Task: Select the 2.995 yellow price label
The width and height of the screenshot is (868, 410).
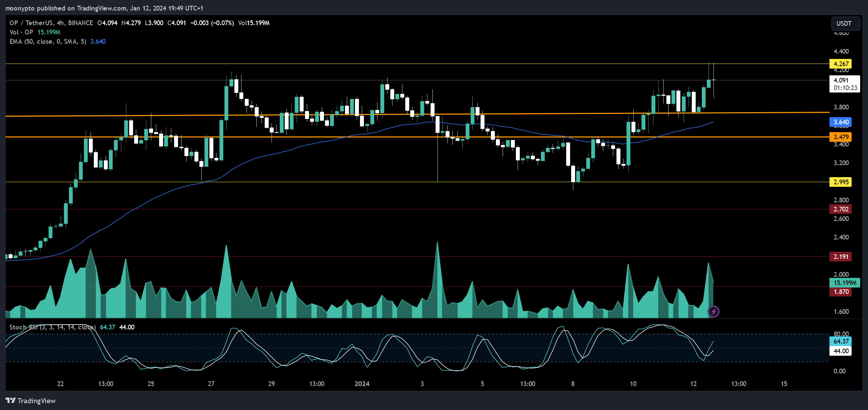Action: (x=841, y=182)
